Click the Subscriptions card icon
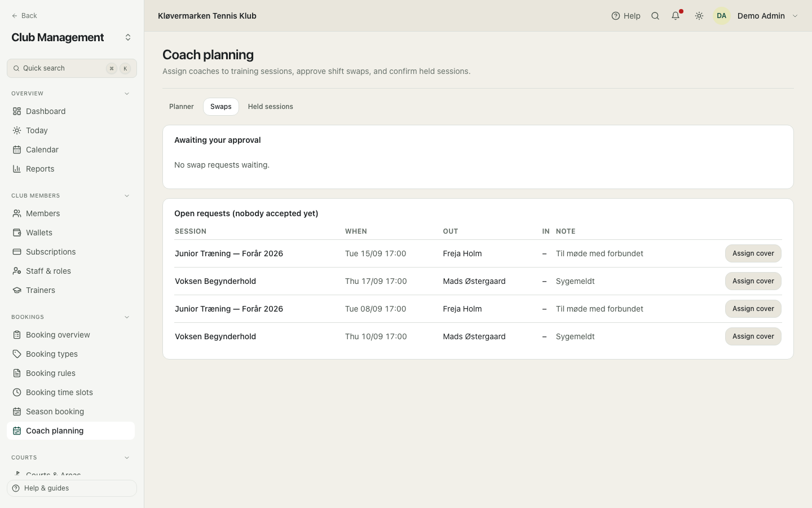Image resolution: width=812 pixels, height=508 pixels. click(x=17, y=252)
